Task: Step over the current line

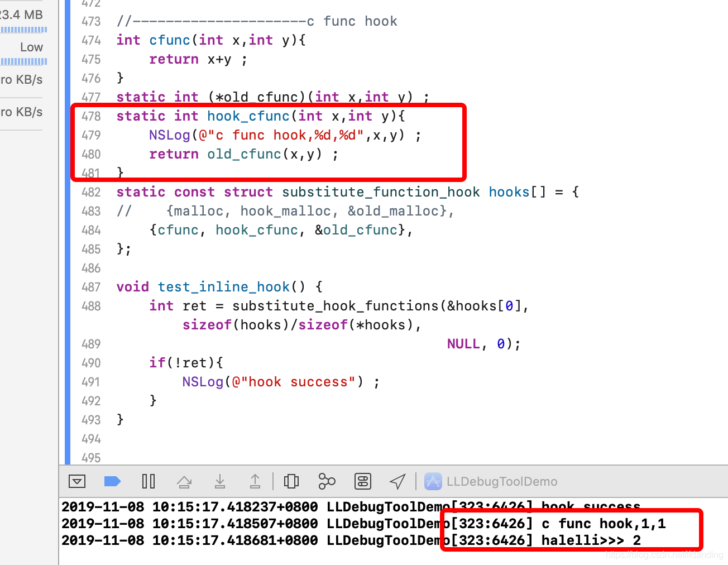Action: pos(184,481)
